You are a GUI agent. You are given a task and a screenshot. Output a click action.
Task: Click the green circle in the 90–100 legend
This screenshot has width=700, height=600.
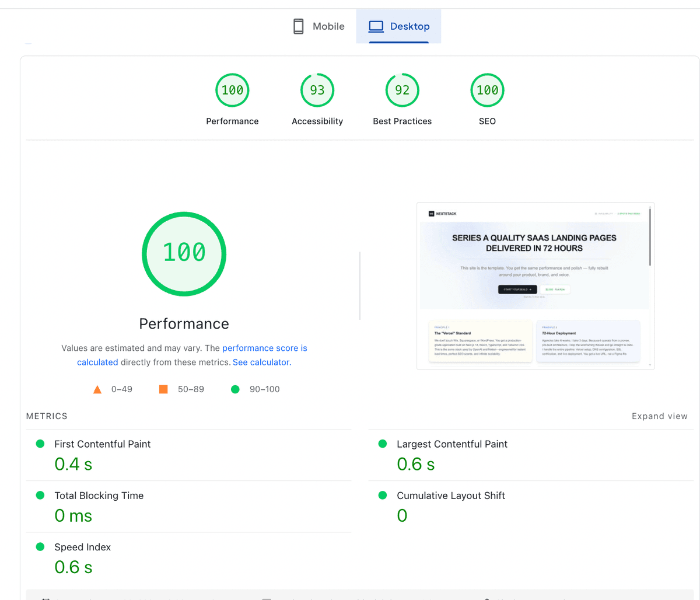[235, 389]
